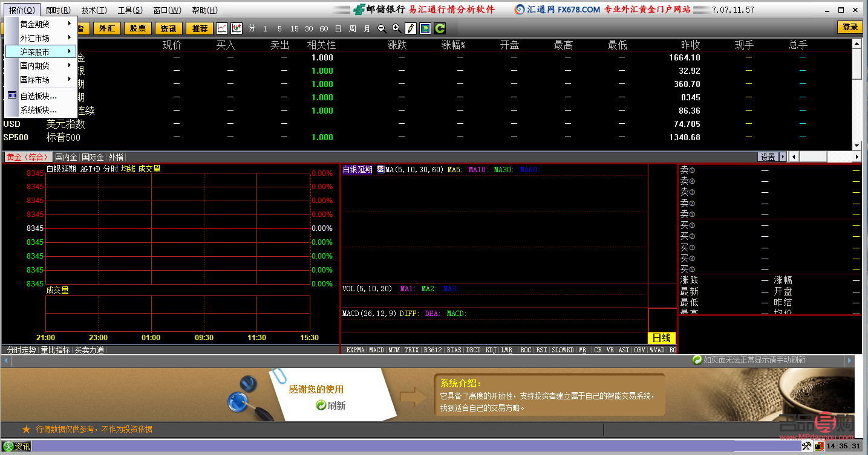This screenshot has width=868, height=455.
Task: Click the line chart icon in toolbar
Action: coord(222,28)
